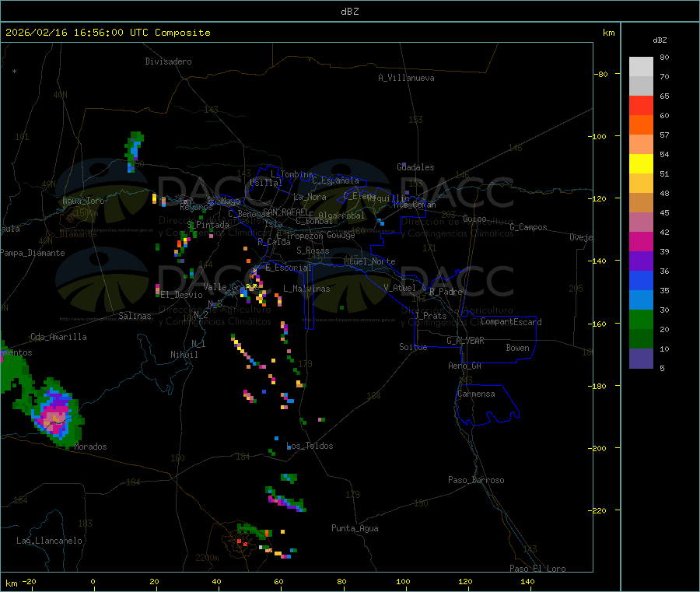Click the Punta_Agua location label
The width and height of the screenshot is (700, 592).
click(x=355, y=528)
